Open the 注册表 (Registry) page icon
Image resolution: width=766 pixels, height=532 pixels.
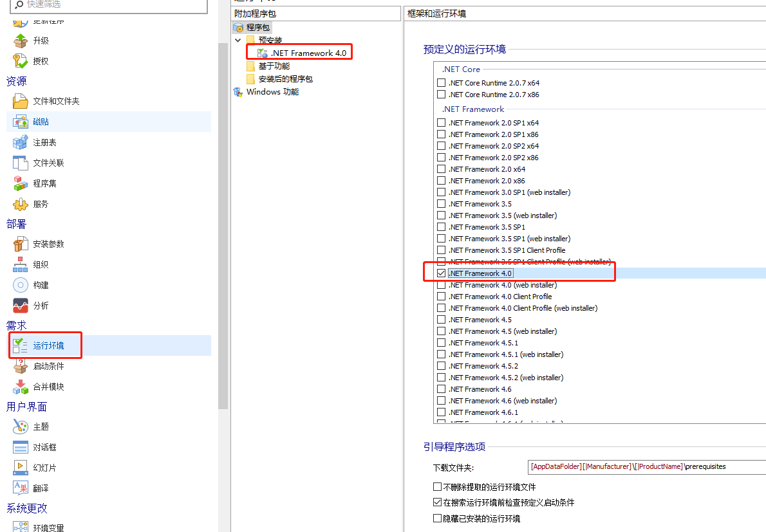pyautogui.click(x=21, y=142)
